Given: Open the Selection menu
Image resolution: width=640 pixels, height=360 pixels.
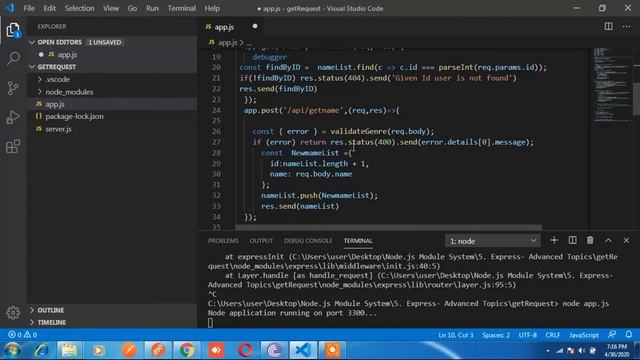Looking at the screenshot, I should tap(79, 8).
